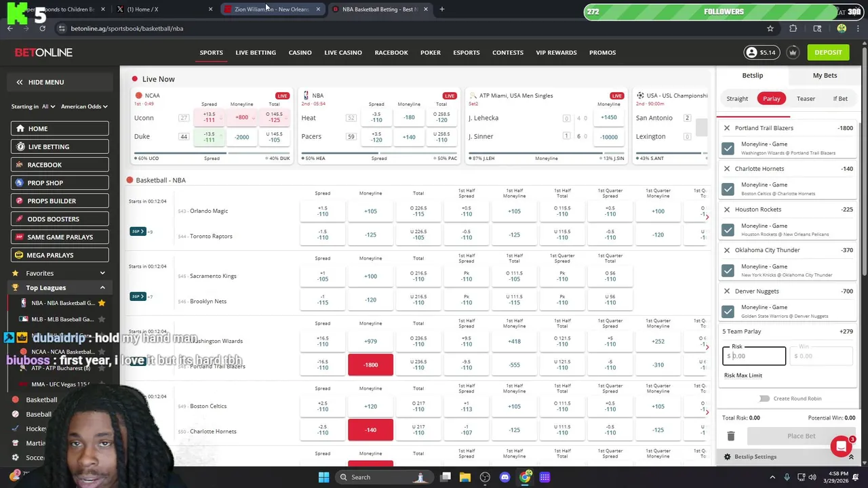Expand Betslip Settings with chevron arrows
868x488 pixels.
(x=851, y=457)
